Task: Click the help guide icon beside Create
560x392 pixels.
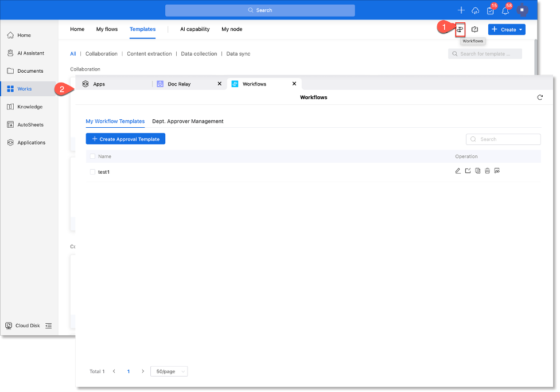Action: pos(475,29)
